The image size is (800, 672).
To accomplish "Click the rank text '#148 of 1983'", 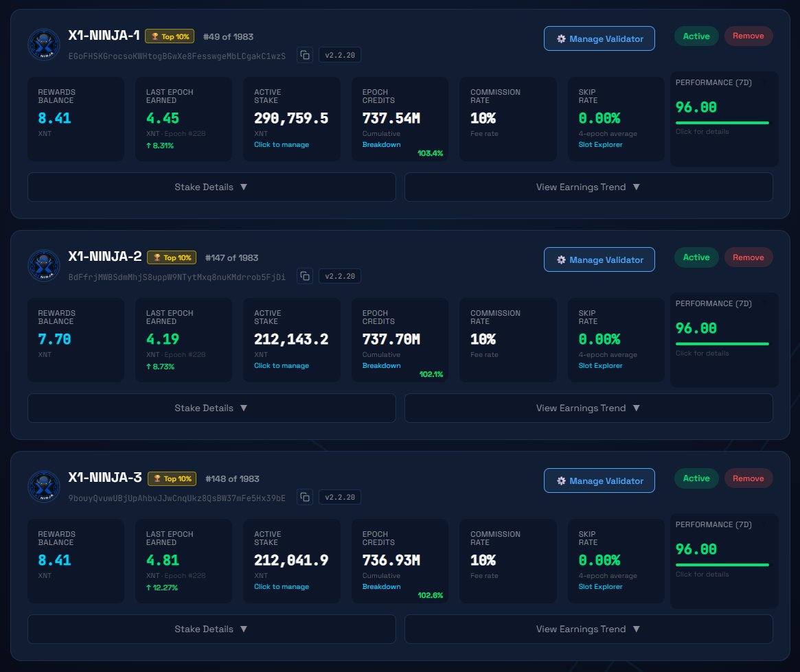I will click(232, 478).
